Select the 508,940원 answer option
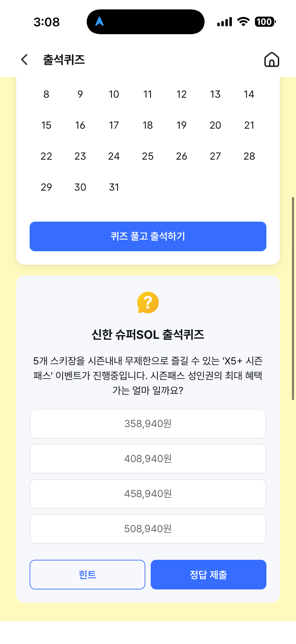 pyautogui.click(x=148, y=529)
